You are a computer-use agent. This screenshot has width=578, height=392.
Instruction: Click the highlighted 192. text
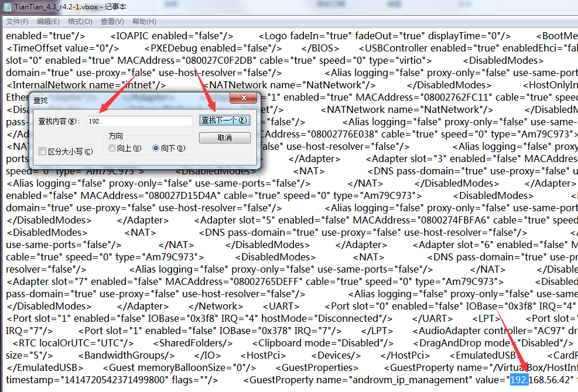[x=519, y=380]
